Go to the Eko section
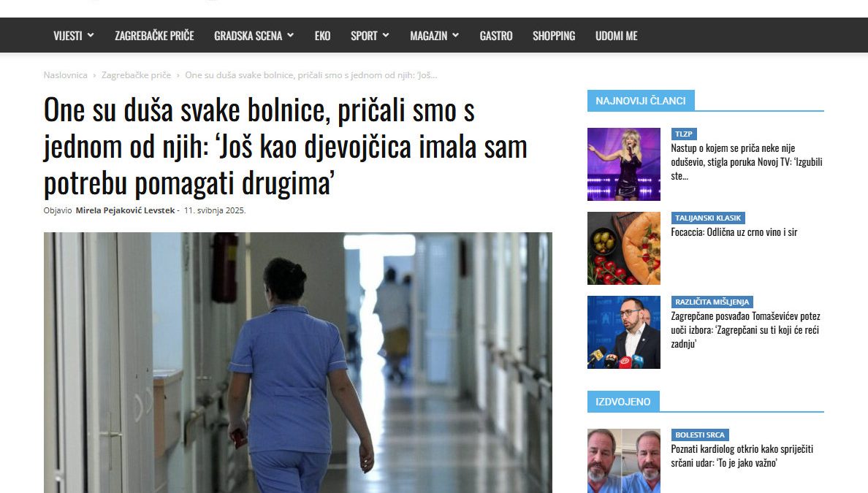 click(x=322, y=35)
